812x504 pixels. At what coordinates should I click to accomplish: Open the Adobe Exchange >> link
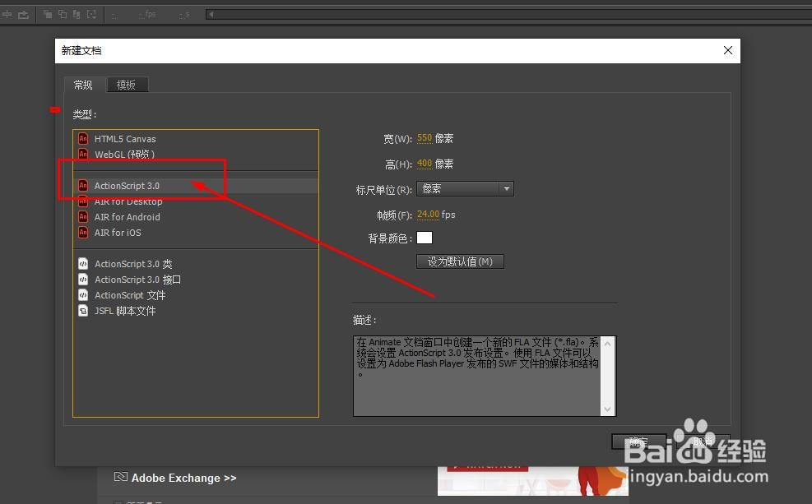(x=183, y=479)
